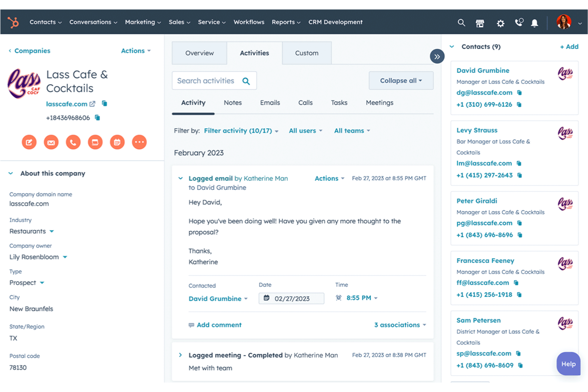Open the 3 associations dropdown
This screenshot has height=392, width=588.
(x=400, y=325)
